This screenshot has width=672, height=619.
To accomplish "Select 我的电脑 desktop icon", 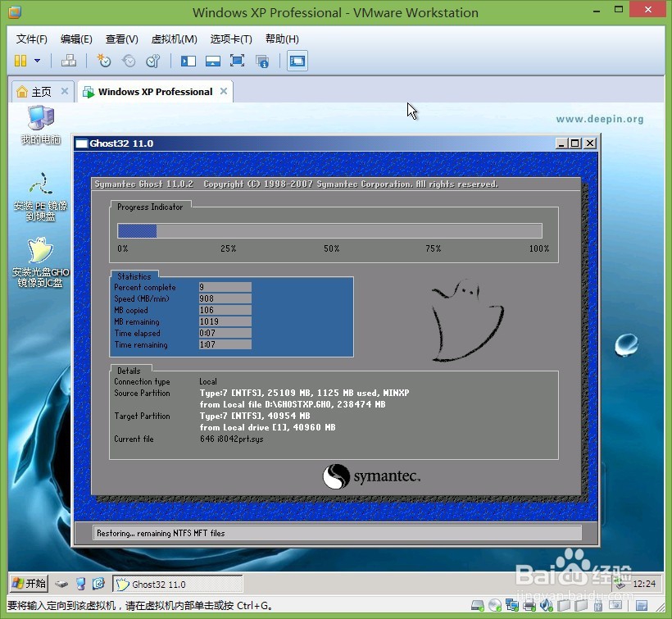I will click(41, 125).
